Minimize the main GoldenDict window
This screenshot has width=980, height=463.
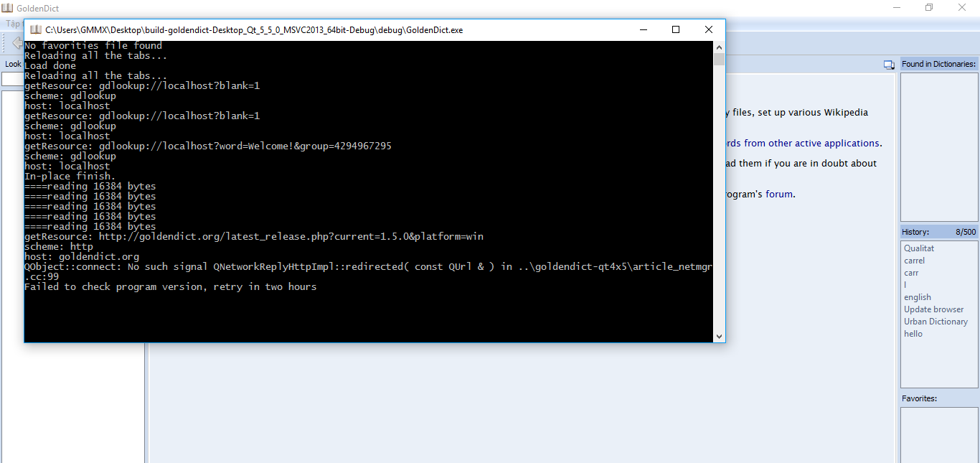[x=896, y=7]
